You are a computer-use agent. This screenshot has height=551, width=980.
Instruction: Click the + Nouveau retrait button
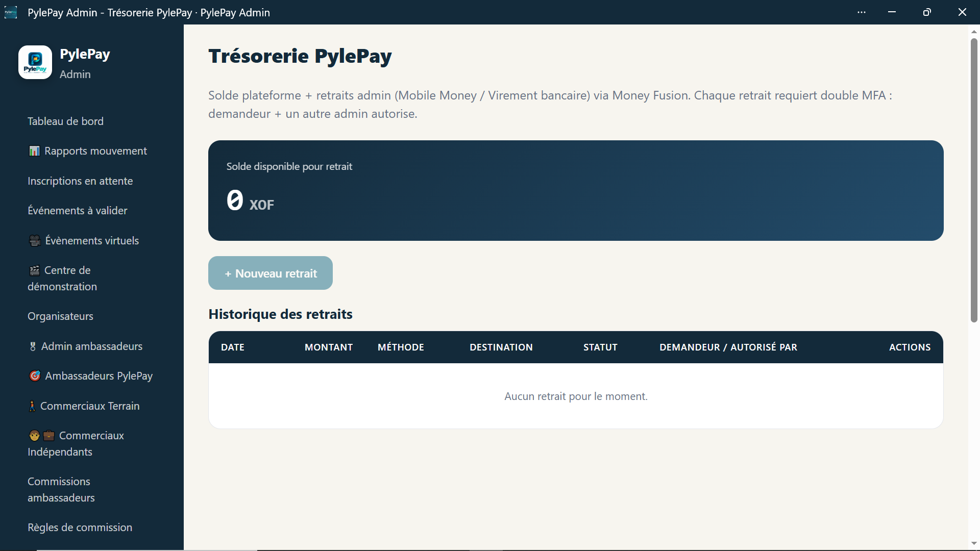click(x=271, y=273)
